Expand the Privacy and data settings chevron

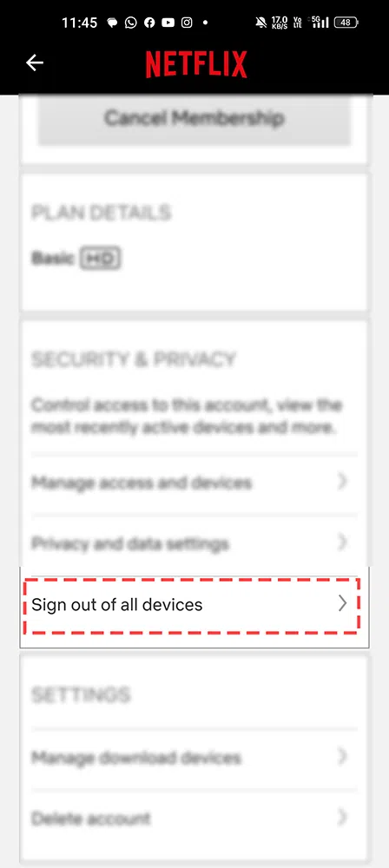[342, 542]
